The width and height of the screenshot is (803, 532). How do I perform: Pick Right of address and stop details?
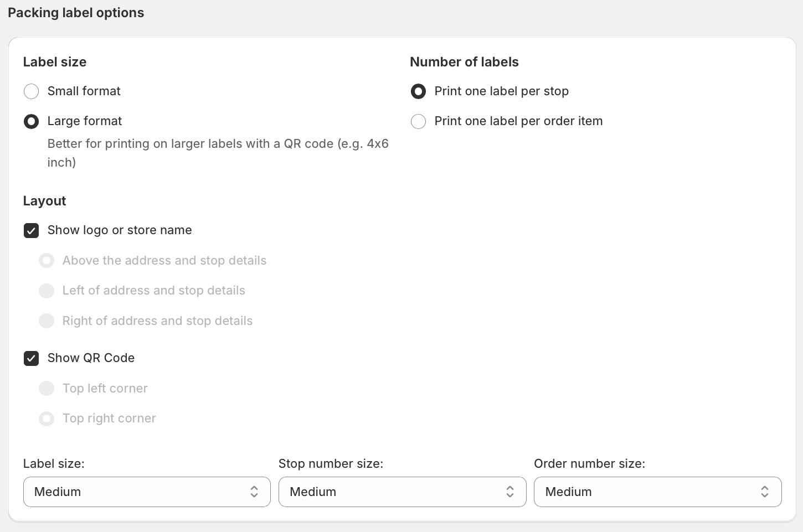click(47, 321)
